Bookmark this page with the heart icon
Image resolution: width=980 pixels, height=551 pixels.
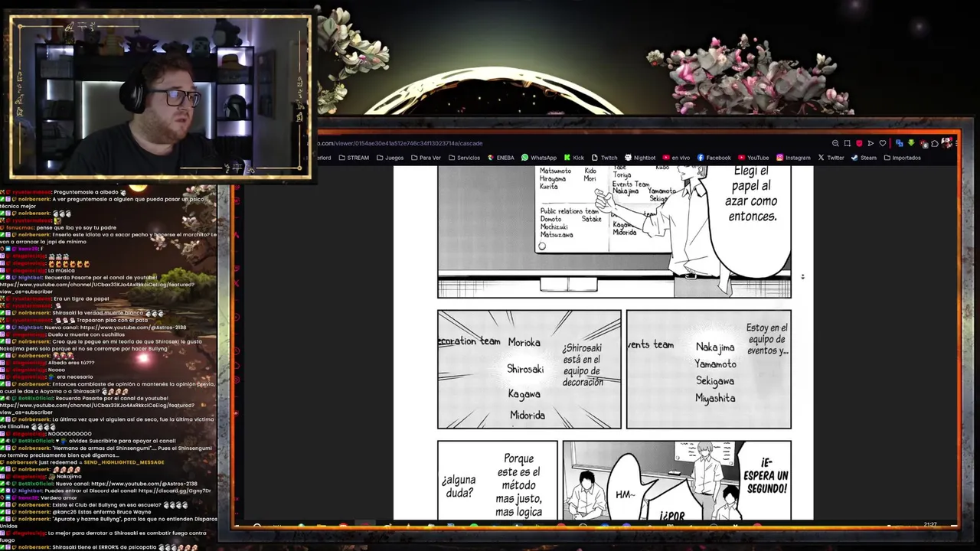883,143
